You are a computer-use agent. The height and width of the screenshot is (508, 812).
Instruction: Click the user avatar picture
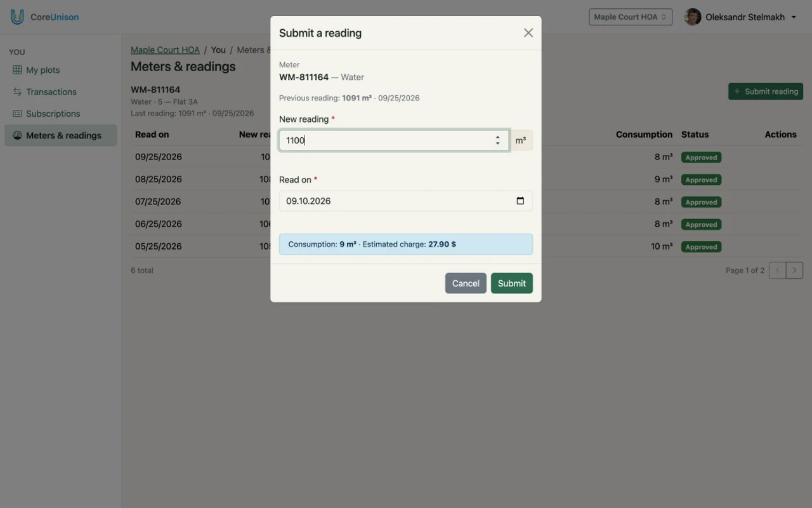click(693, 17)
